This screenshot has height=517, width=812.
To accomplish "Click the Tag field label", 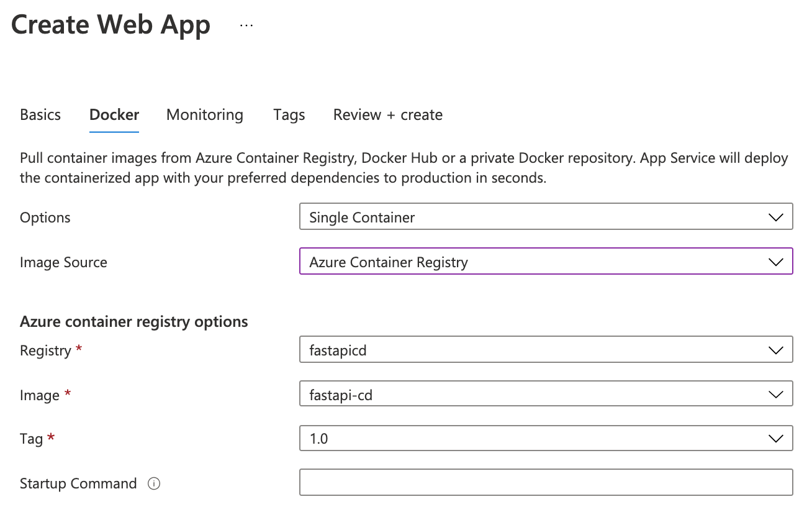I will (31, 439).
